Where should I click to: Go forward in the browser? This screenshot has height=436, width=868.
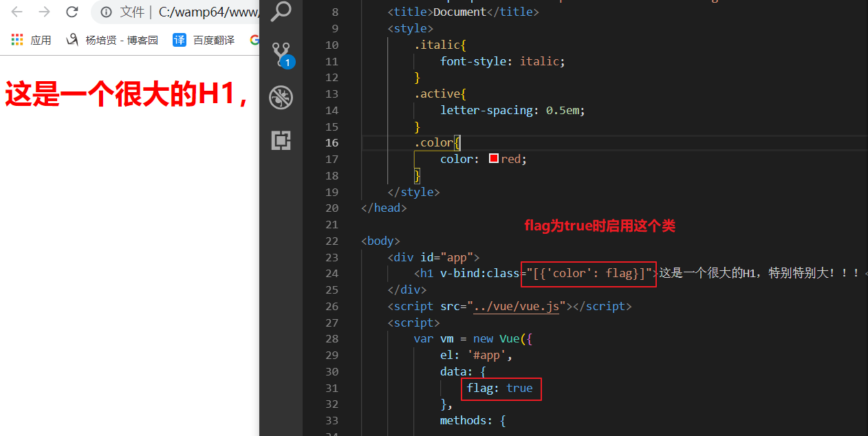point(44,12)
